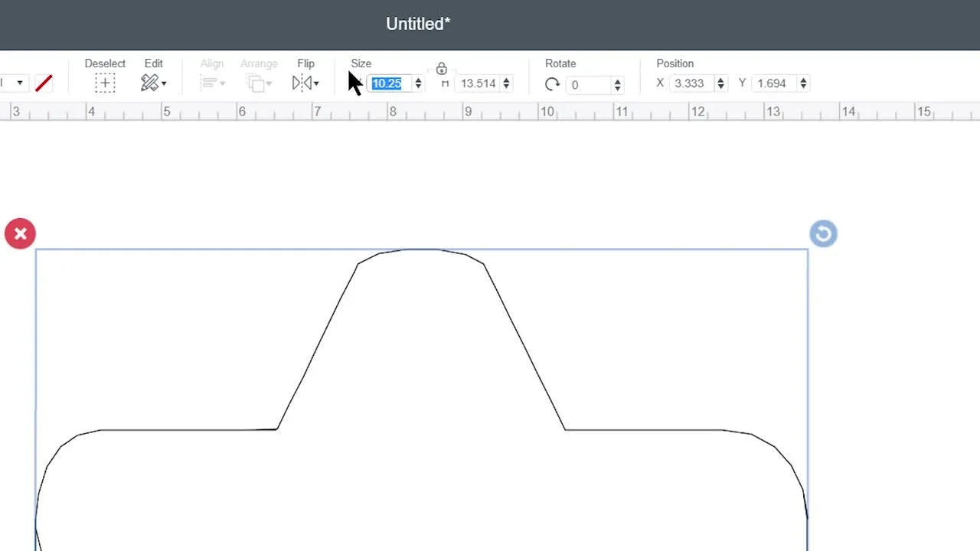Click the Align icon in the toolbar
This screenshot has height=551, width=980.
208,83
